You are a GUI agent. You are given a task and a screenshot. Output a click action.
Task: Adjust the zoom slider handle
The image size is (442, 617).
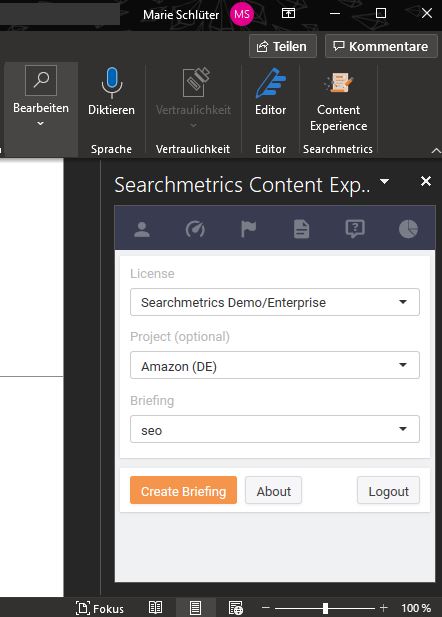tap(325, 608)
